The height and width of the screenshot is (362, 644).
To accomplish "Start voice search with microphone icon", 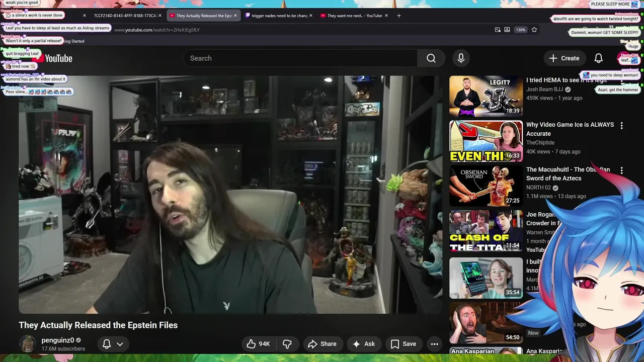I will coord(461,58).
